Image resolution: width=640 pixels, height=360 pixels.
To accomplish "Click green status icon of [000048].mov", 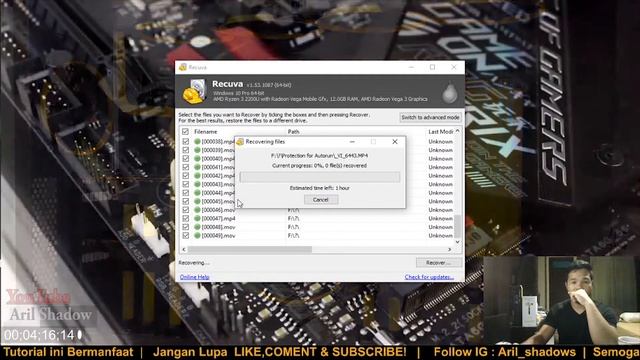I will (197, 227).
